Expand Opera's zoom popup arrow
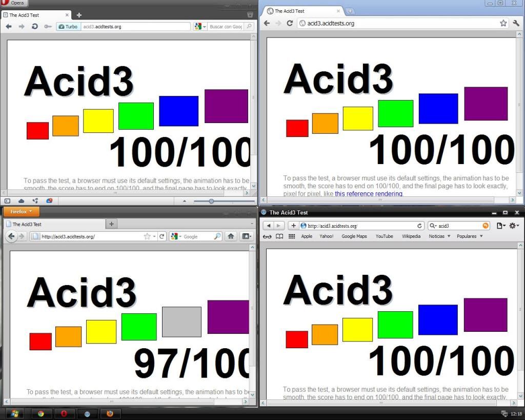The image size is (525, 420). click(184, 201)
